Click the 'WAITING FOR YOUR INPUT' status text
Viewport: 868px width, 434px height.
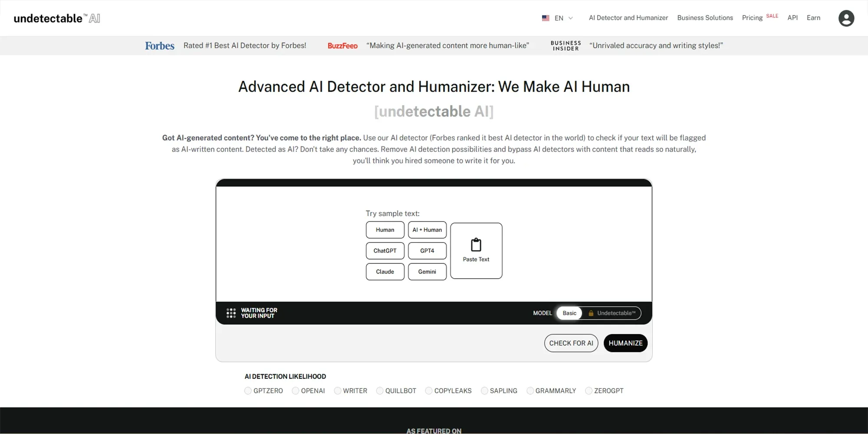(259, 313)
